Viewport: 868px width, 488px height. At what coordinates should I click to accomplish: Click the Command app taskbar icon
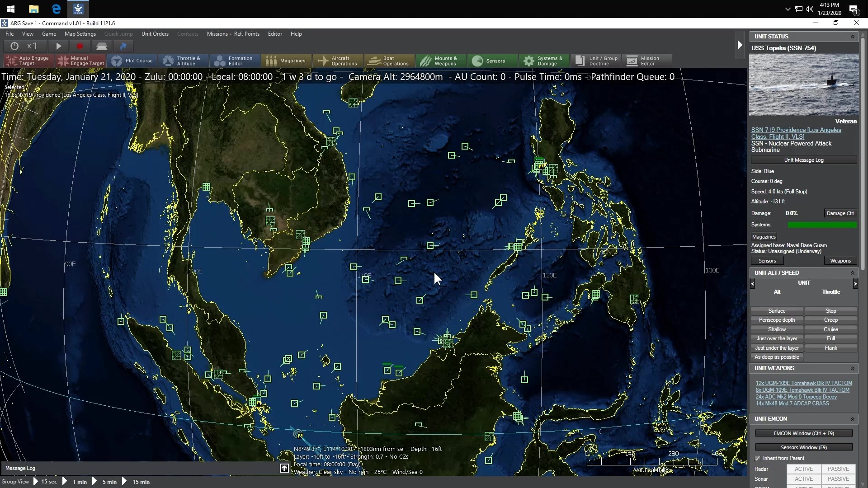[78, 9]
